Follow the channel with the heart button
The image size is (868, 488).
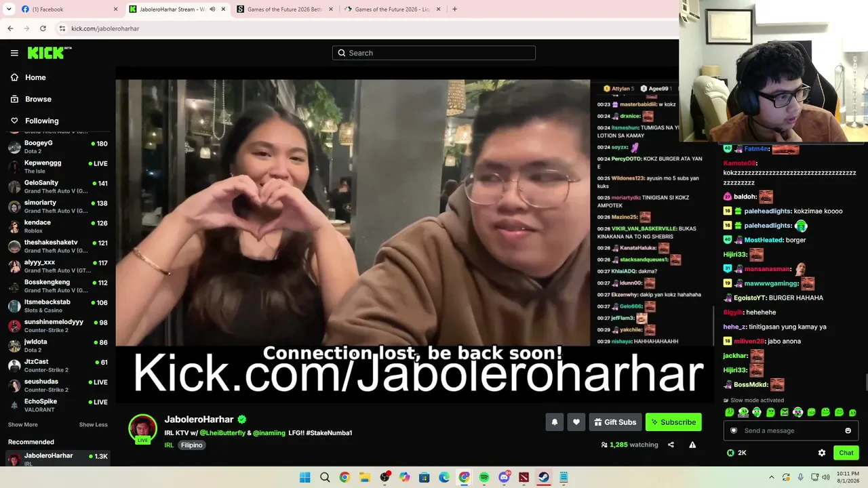coord(576,422)
